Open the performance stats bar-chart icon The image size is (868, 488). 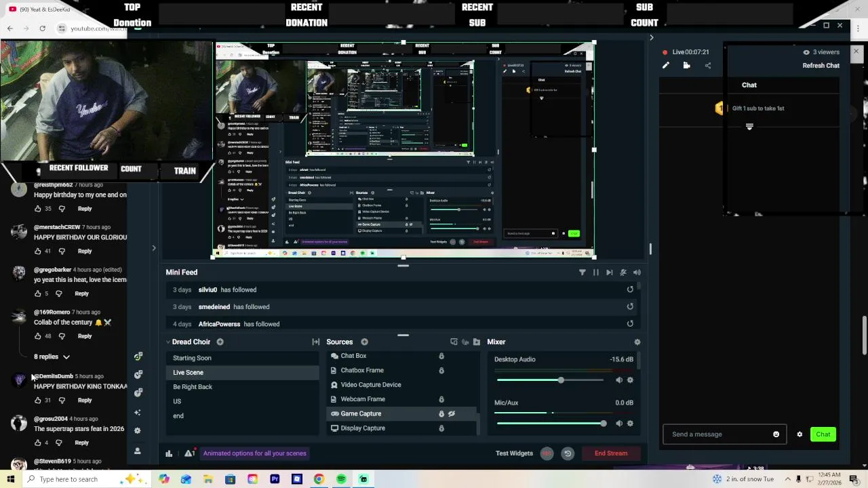click(169, 453)
